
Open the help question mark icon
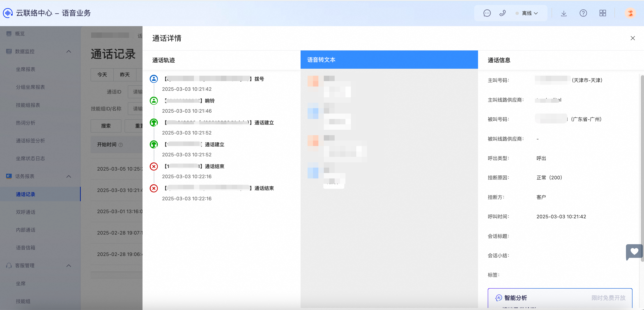click(583, 13)
